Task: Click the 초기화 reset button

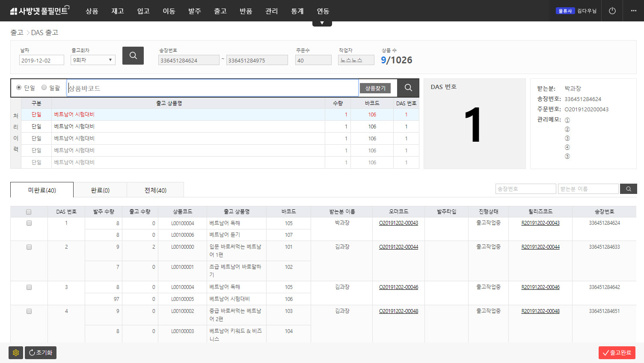Action: 41,353
